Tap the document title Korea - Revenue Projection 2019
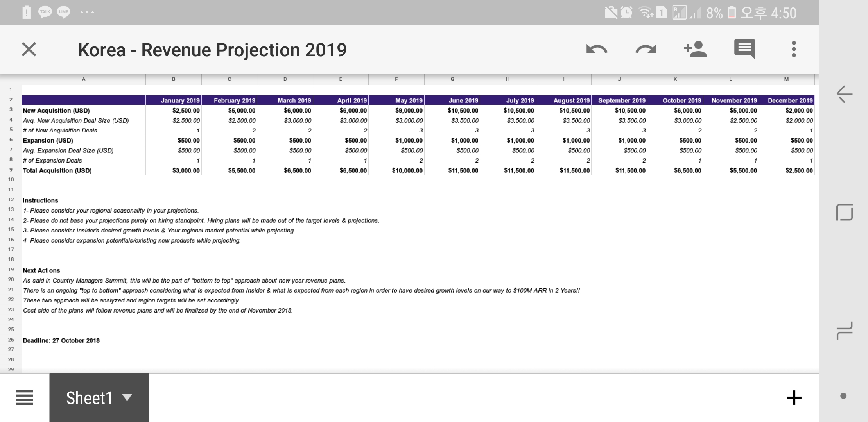868x422 pixels. pyautogui.click(x=212, y=50)
